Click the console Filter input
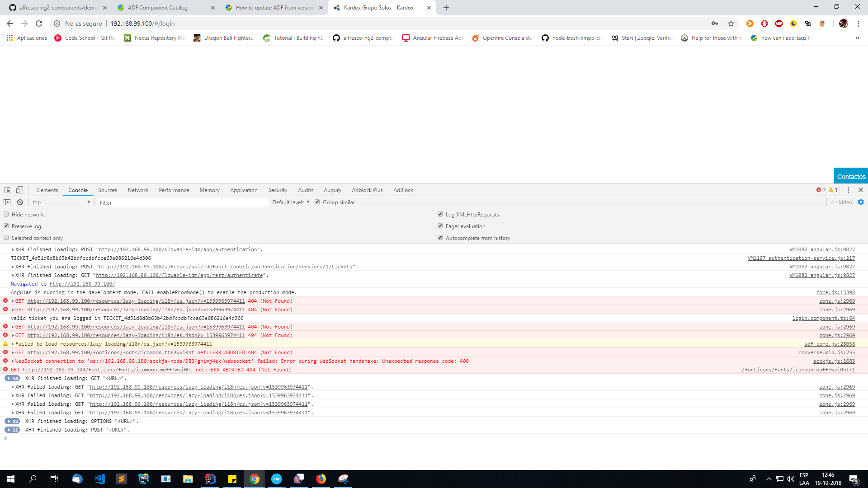868x488 pixels. (x=183, y=202)
